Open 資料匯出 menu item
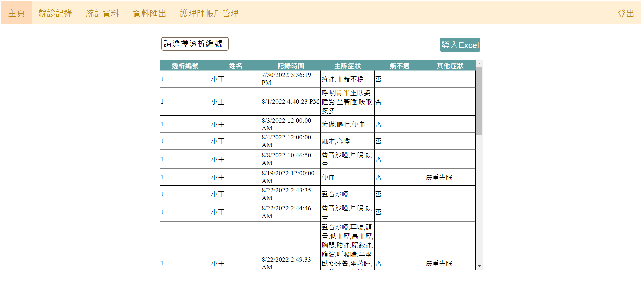The height and width of the screenshot is (297, 644). pyautogui.click(x=149, y=13)
